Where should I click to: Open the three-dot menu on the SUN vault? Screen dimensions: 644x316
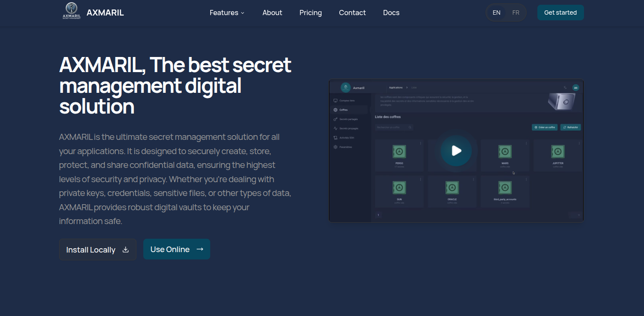pos(420,179)
